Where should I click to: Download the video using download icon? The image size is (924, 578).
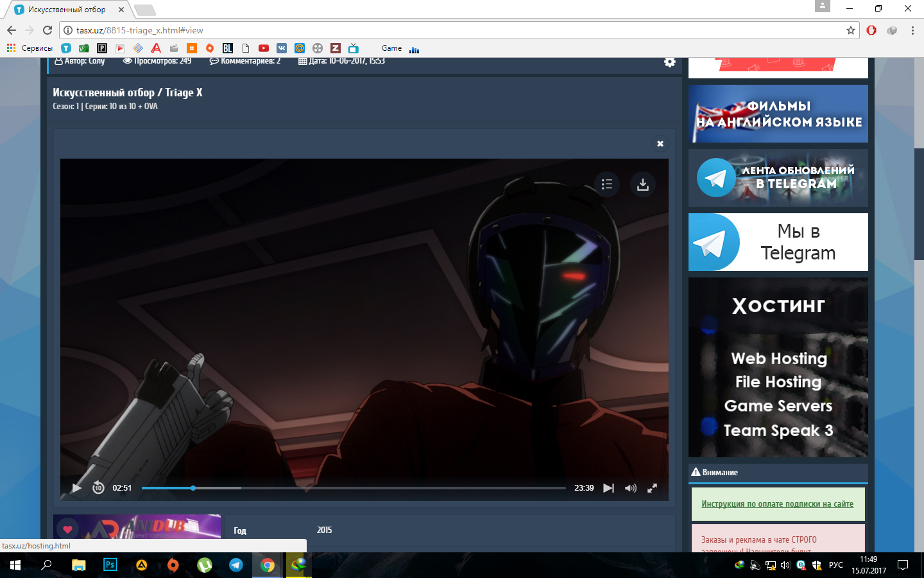642,184
